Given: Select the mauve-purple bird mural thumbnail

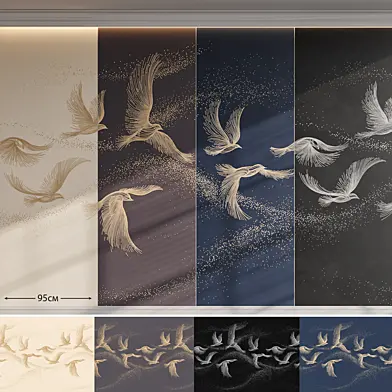Looking at the screenshot, I should pyautogui.click(x=144, y=354).
